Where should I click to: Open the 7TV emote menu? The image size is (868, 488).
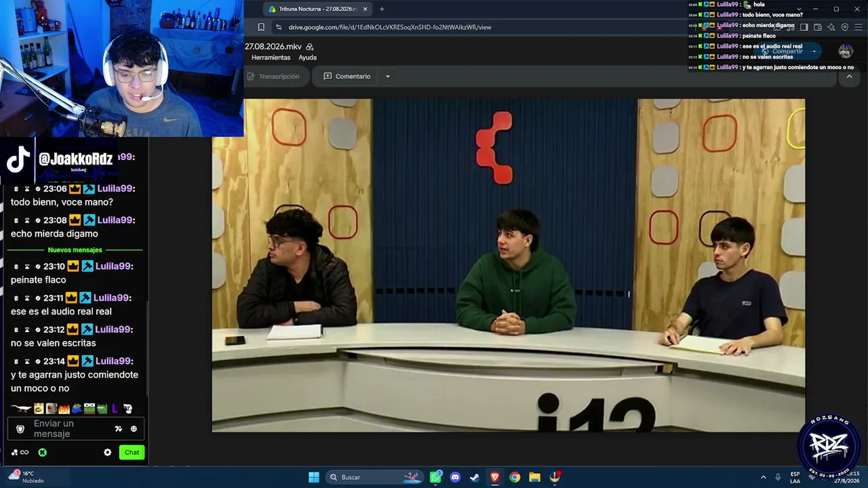[118, 429]
